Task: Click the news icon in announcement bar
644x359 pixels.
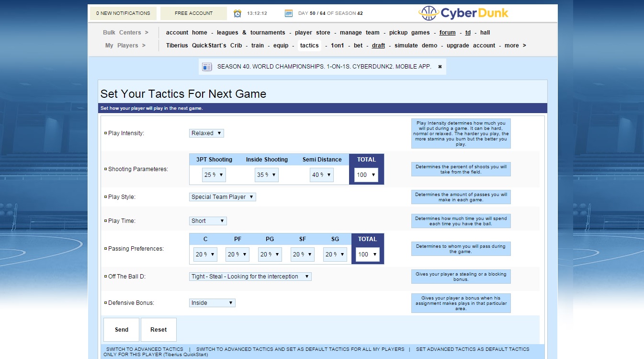Action: [x=207, y=67]
